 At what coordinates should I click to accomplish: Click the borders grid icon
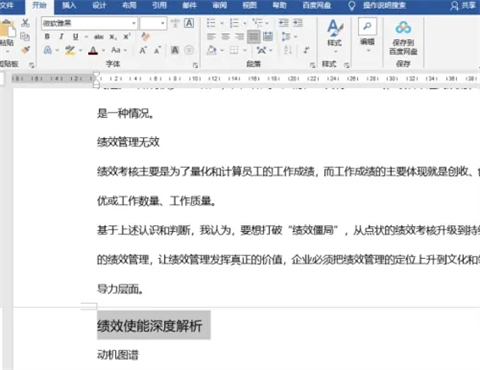234,50
